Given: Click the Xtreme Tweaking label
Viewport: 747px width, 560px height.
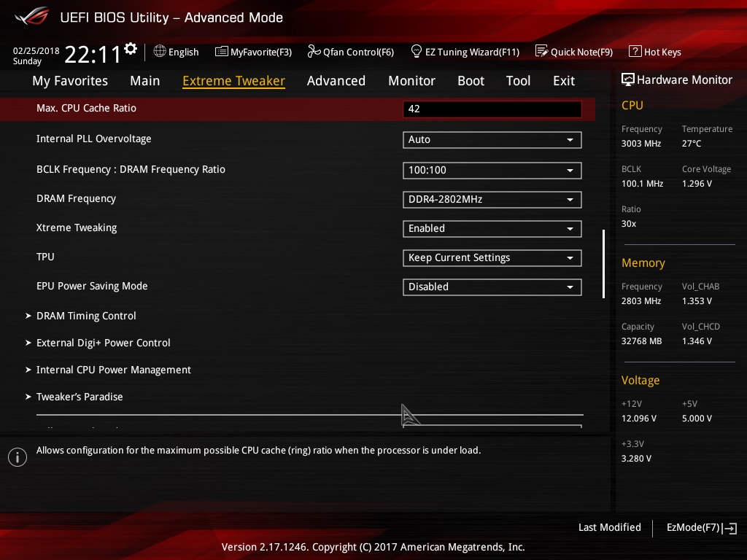Looking at the screenshot, I should [x=77, y=227].
